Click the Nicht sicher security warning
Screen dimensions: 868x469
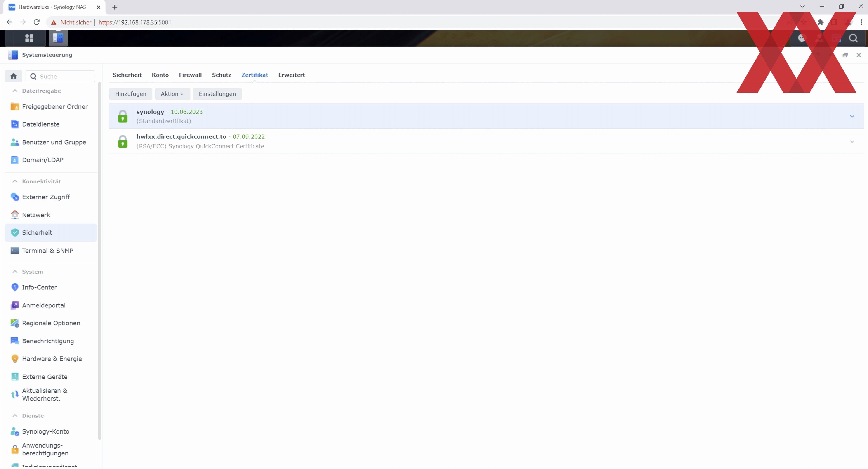point(71,22)
